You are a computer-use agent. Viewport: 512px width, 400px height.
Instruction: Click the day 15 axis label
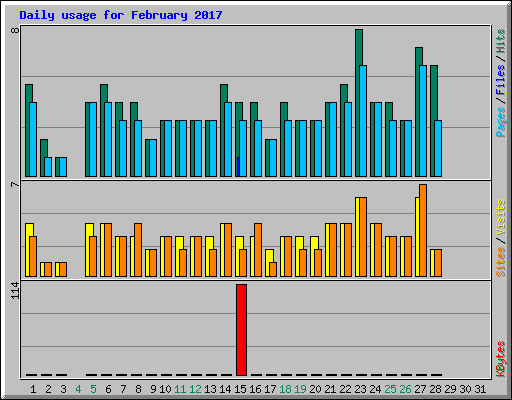pos(240,389)
